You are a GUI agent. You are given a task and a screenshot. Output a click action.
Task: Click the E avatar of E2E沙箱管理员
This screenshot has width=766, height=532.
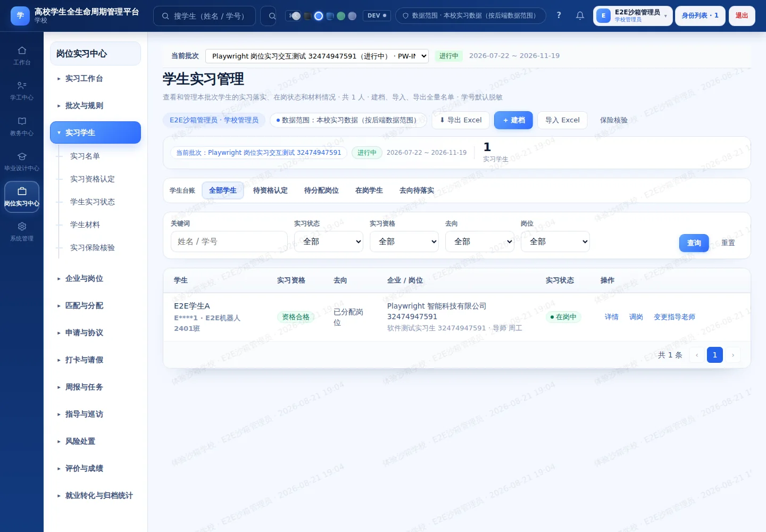pyautogui.click(x=603, y=16)
